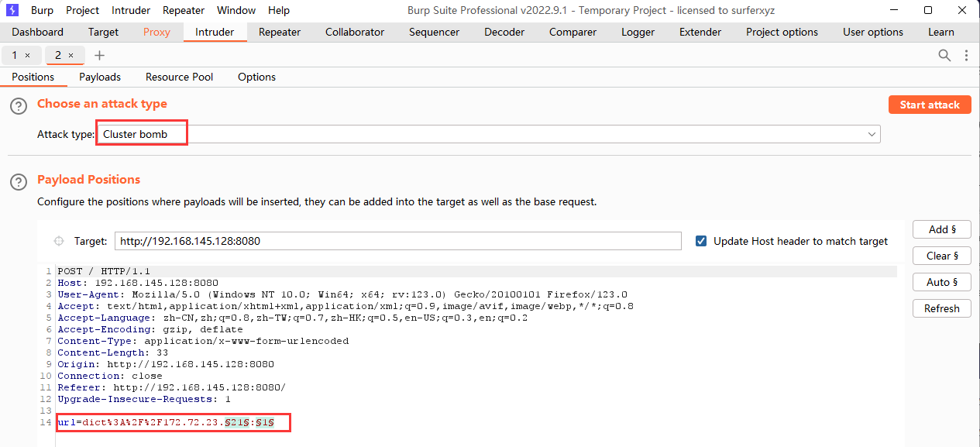
Task: Open the Attack type dropdown
Action: (x=489, y=134)
